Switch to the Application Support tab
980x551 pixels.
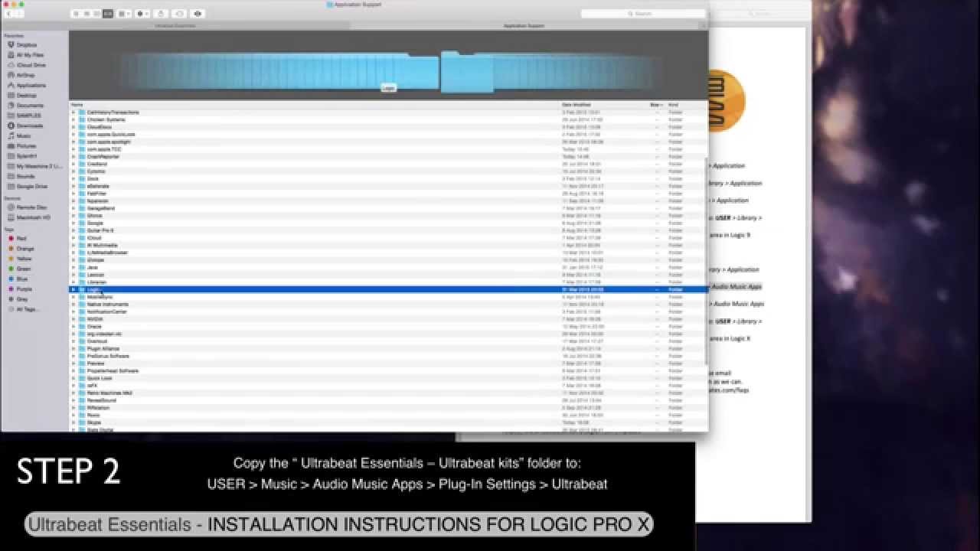pos(524,26)
